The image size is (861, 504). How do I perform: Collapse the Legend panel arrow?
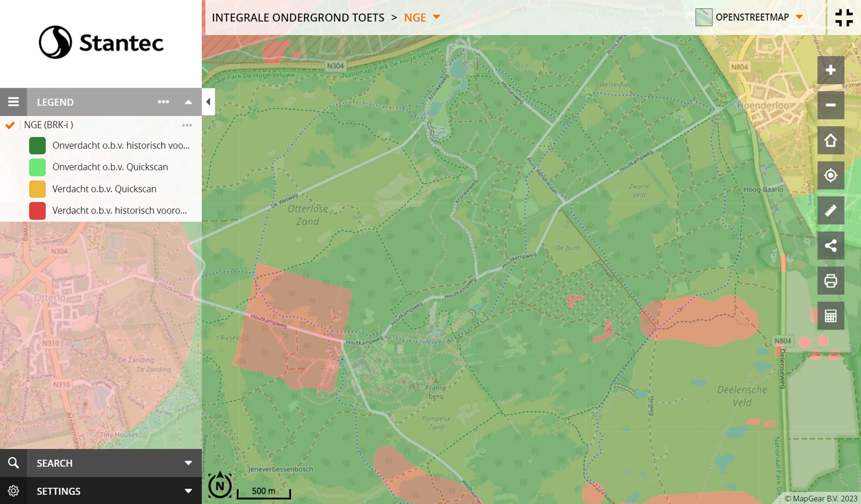point(188,102)
